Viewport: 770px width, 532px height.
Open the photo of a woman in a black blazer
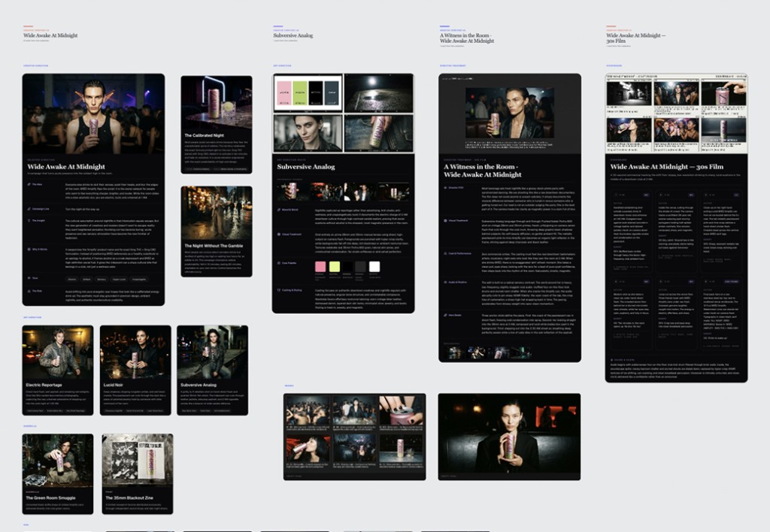click(x=509, y=437)
